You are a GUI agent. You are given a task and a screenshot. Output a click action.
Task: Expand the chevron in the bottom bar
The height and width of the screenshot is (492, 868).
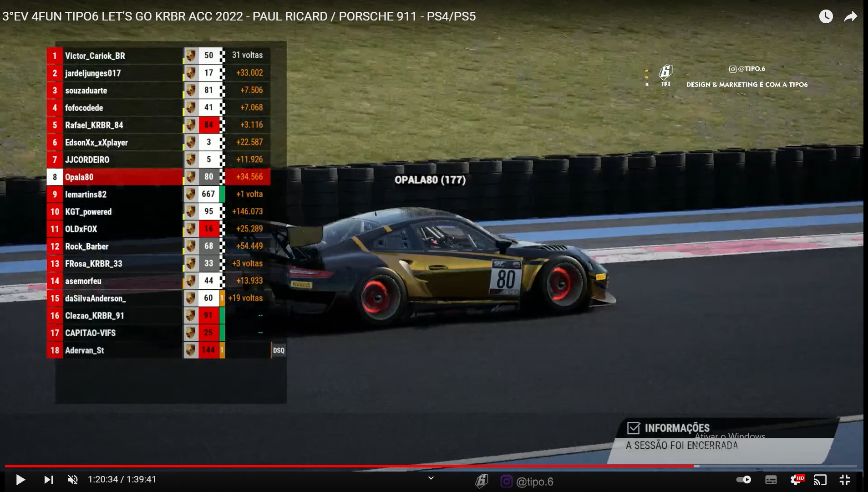pos(431,478)
